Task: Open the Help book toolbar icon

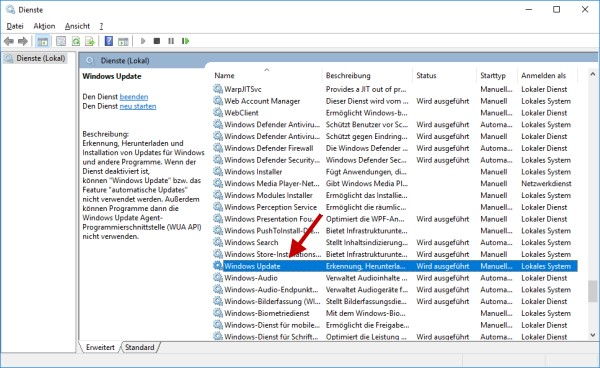Action: (109, 41)
